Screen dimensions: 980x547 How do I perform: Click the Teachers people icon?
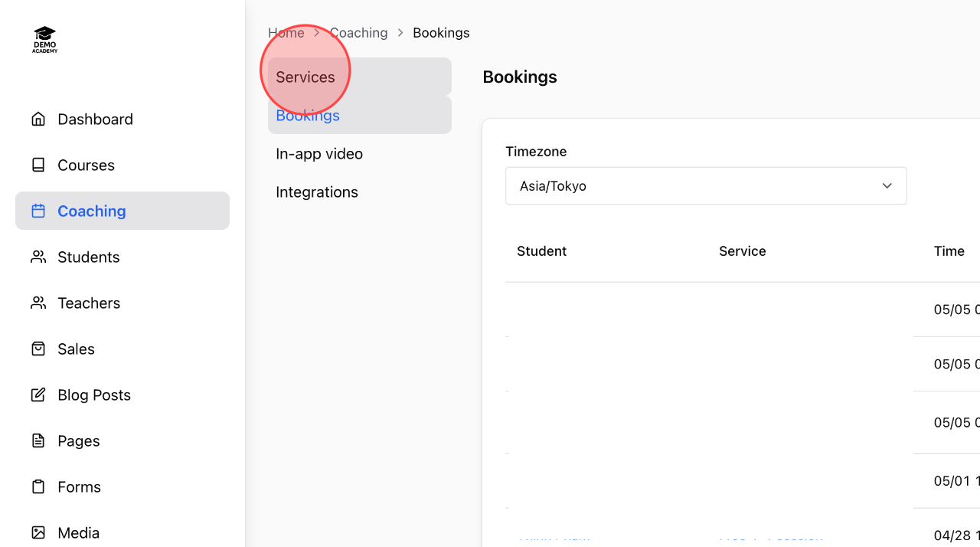point(38,303)
